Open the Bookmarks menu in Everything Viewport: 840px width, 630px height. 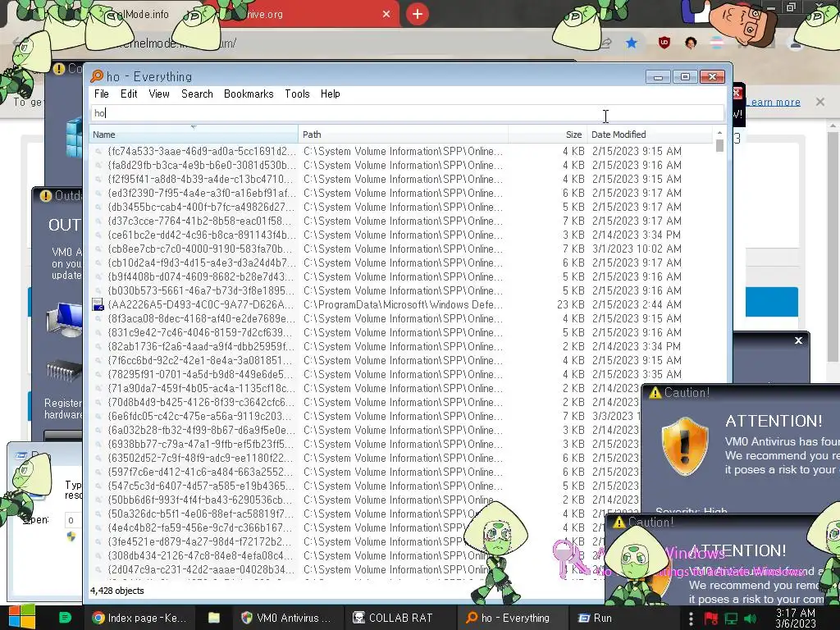249,94
